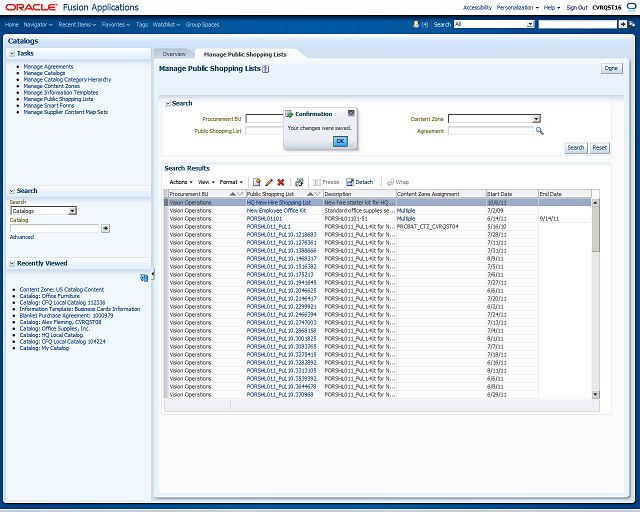
Task: Open the Help menu
Action: 551,7
